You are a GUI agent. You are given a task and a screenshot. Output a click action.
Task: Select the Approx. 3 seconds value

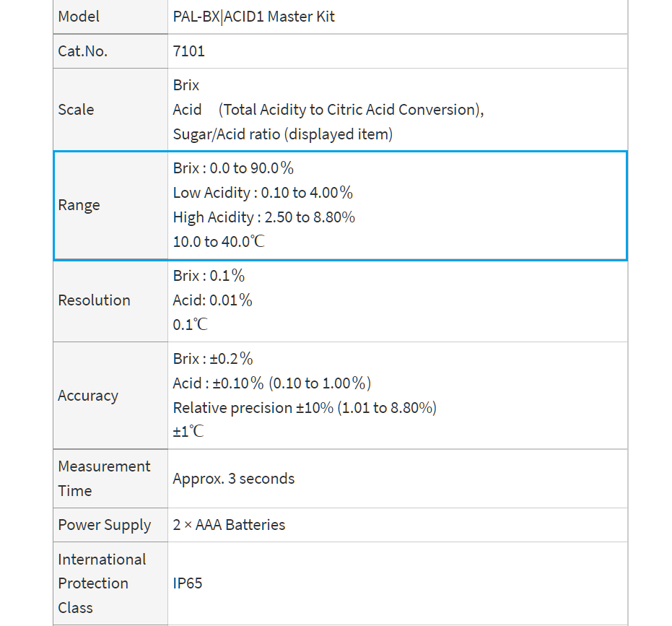tap(234, 479)
